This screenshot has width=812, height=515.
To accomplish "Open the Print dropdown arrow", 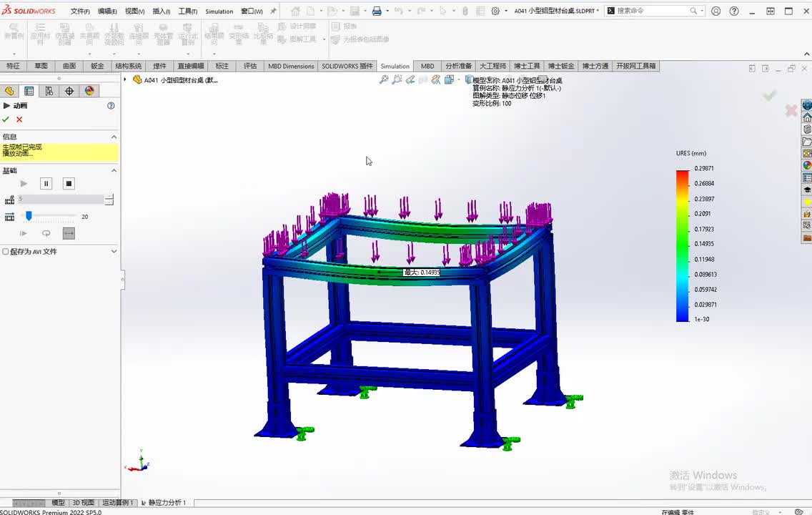I will [387, 11].
